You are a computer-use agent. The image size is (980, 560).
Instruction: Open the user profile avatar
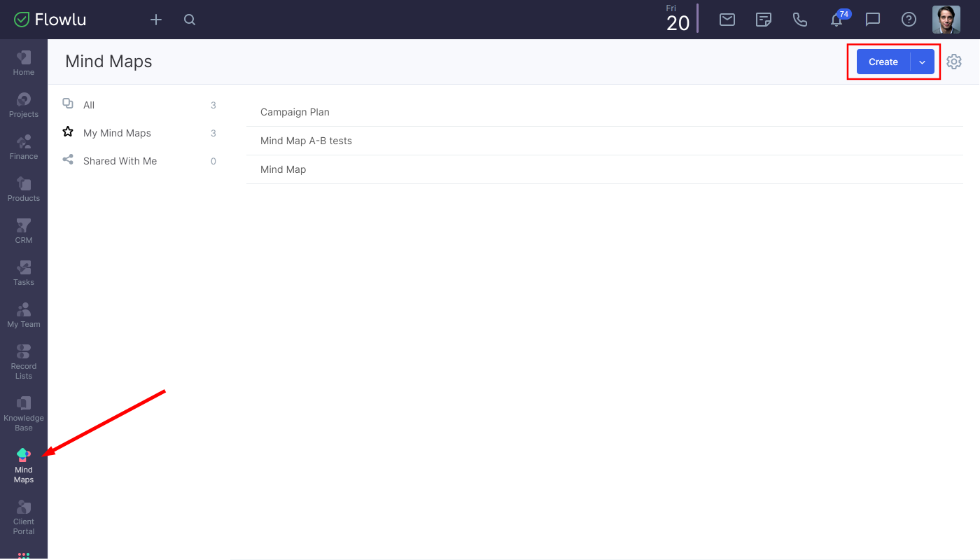(x=946, y=20)
